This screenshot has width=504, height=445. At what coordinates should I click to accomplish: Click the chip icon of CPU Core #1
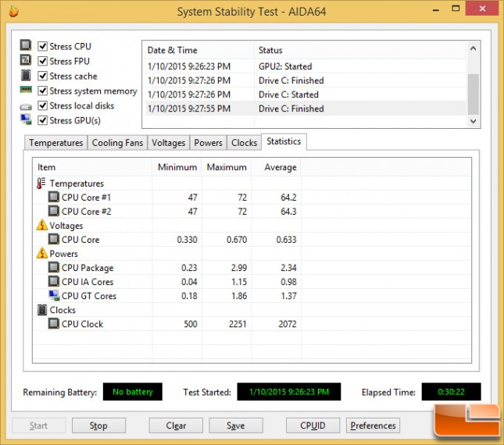(54, 198)
